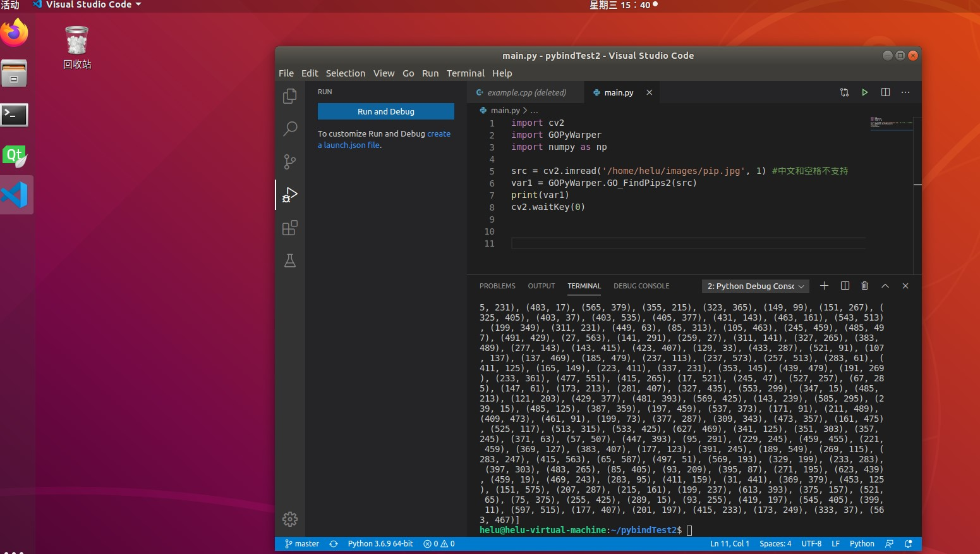Open the Search view icon
Viewport: 980px width, 554px height.
pyautogui.click(x=290, y=129)
